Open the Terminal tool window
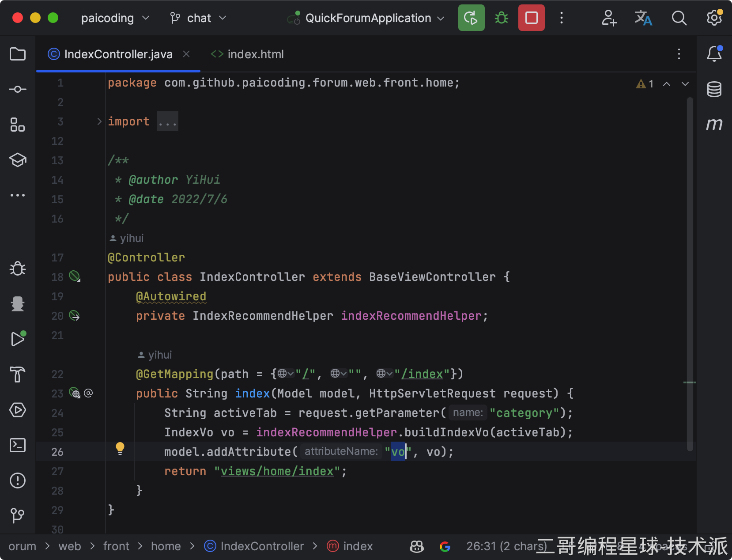This screenshot has width=732, height=560. coord(18,445)
